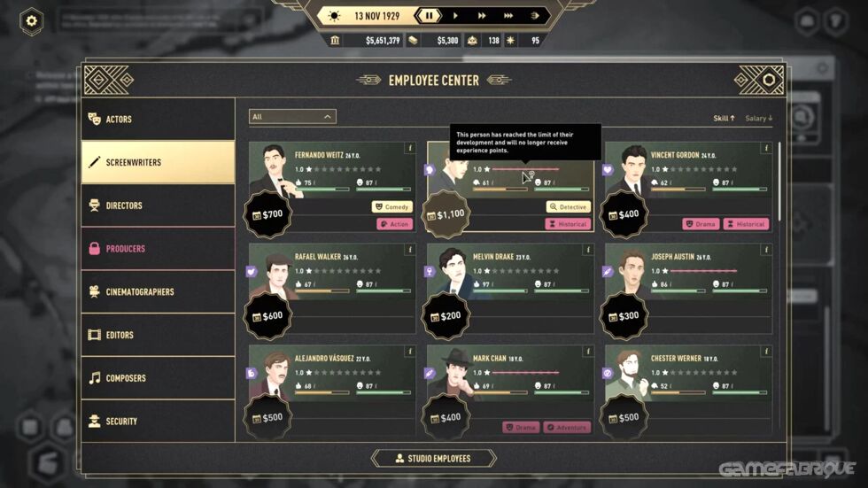Click Joseph Austin's purple trait icon

click(x=608, y=272)
